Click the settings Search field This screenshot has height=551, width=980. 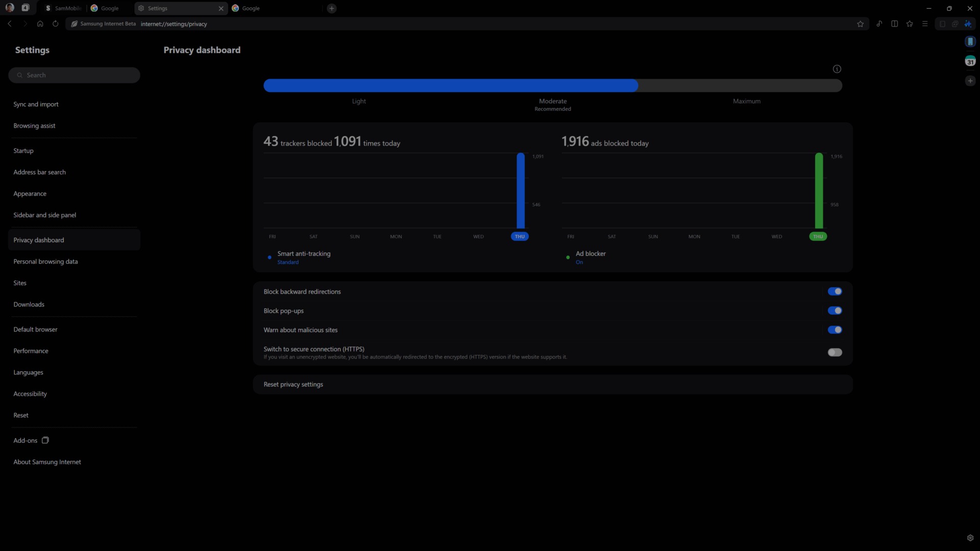pos(74,75)
